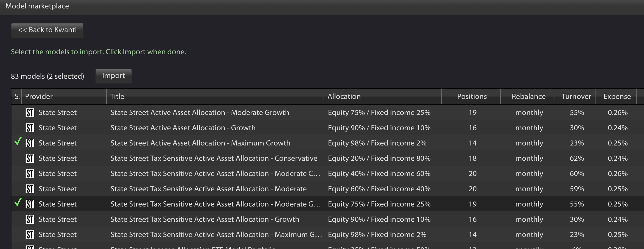Sort the table by Provider column
The image size is (644, 249).
click(64, 96)
